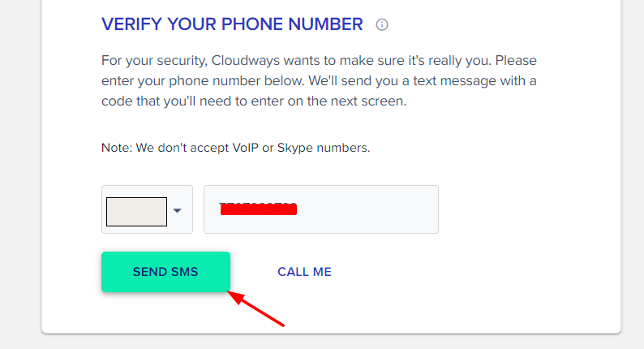
Task: Click empty space right of the redacted number
Action: [x=373, y=209]
